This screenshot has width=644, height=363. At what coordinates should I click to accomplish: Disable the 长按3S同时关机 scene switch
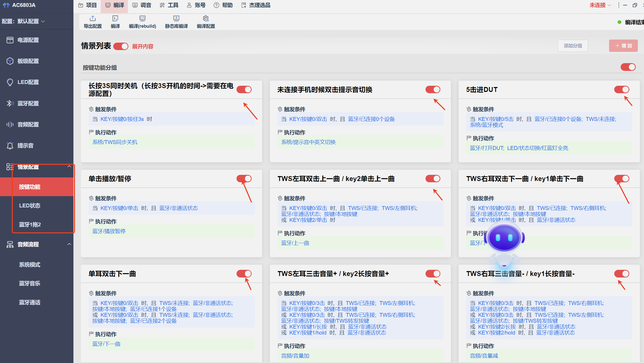tap(244, 90)
